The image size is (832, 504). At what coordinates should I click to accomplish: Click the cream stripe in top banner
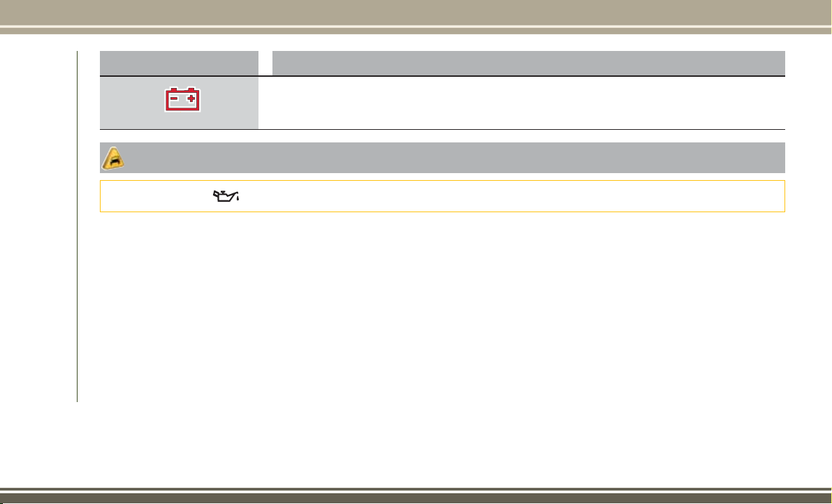(416, 27)
